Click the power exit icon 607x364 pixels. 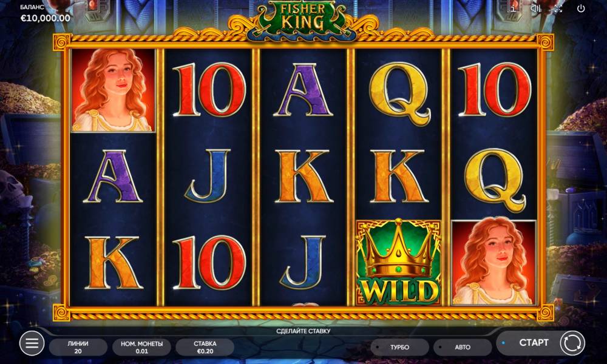pyautogui.click(x=581, y=8)
